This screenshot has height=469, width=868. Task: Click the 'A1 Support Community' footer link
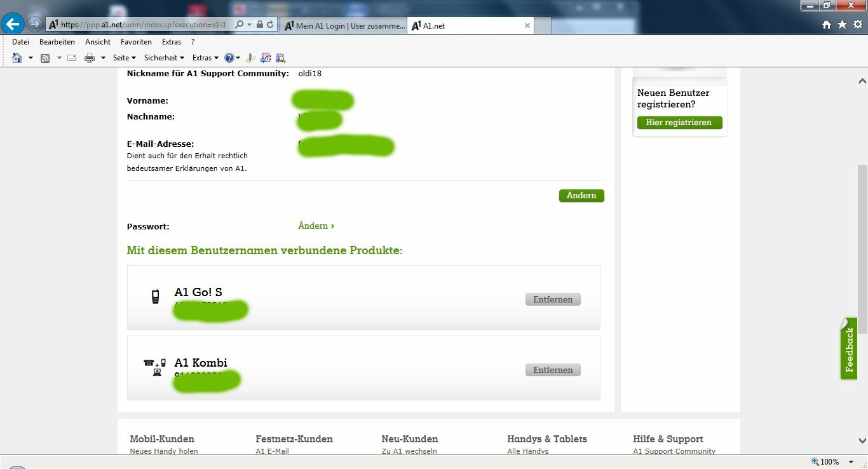coord(674,451)
